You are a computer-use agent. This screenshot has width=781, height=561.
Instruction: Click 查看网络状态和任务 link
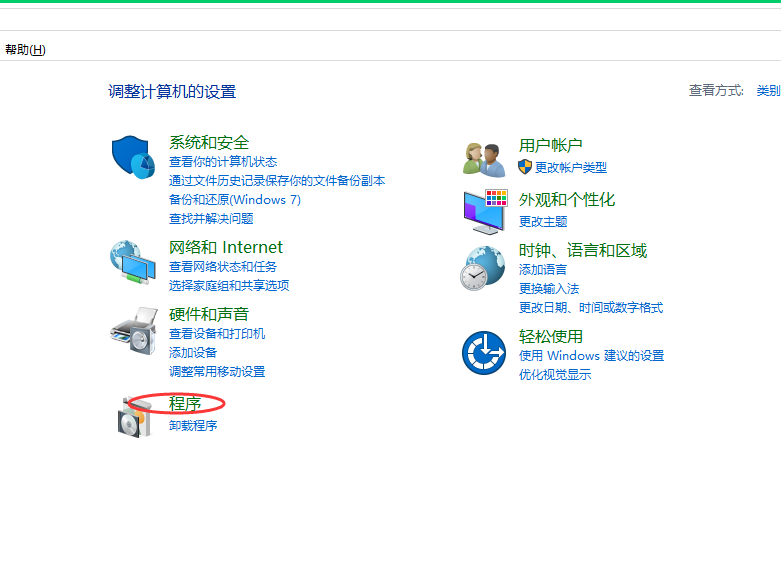[223, 267]
